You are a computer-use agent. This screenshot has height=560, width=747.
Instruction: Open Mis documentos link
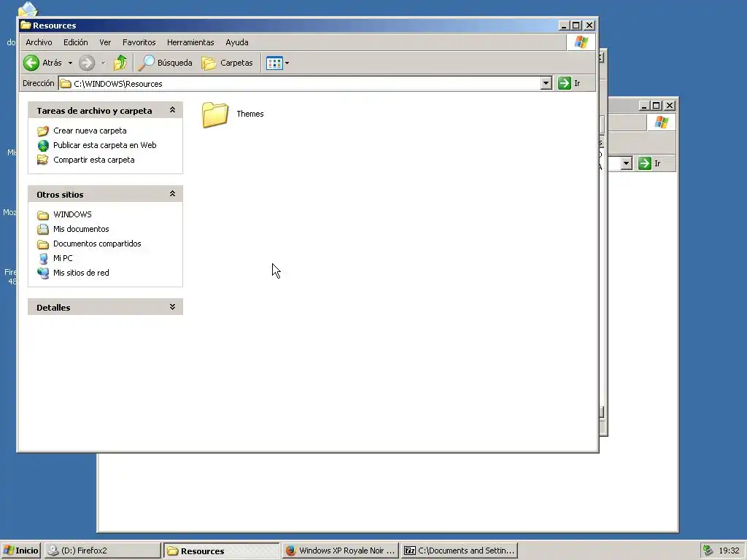(x=81, y=229)
